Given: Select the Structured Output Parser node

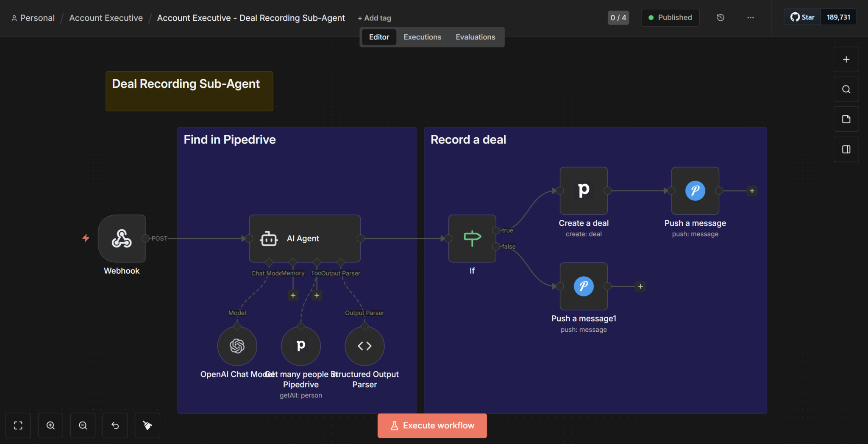Looking at the screenshot, I should coord(364,346).
